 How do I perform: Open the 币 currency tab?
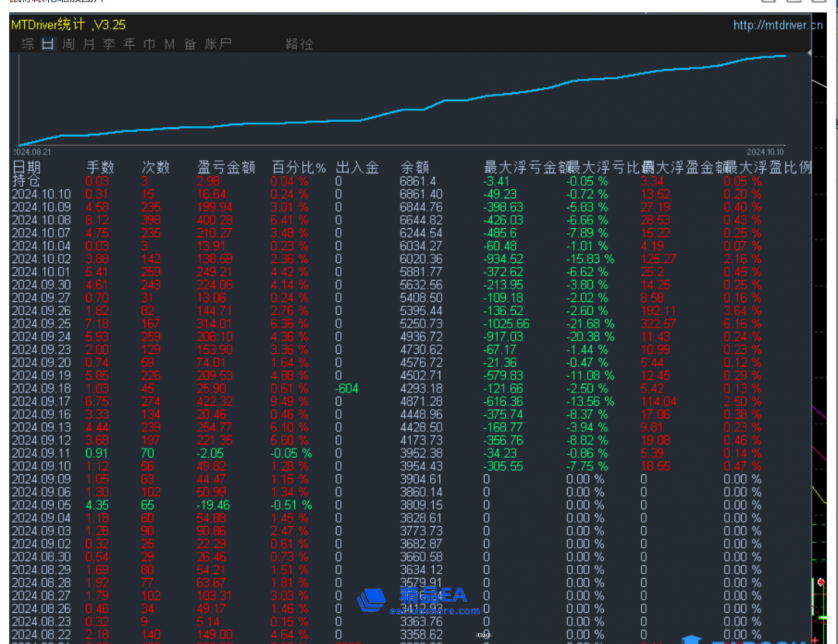[149, 44]
